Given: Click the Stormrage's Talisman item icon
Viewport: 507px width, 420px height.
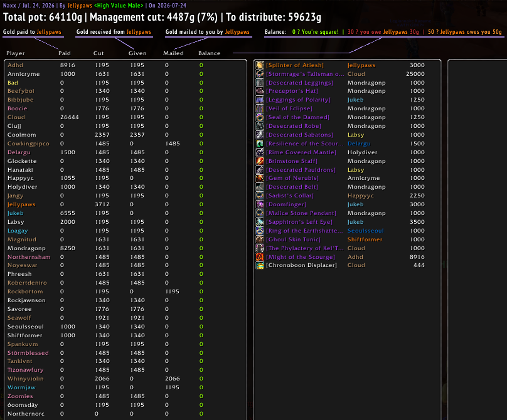Looking at the screenshot, I should [260, 74].
